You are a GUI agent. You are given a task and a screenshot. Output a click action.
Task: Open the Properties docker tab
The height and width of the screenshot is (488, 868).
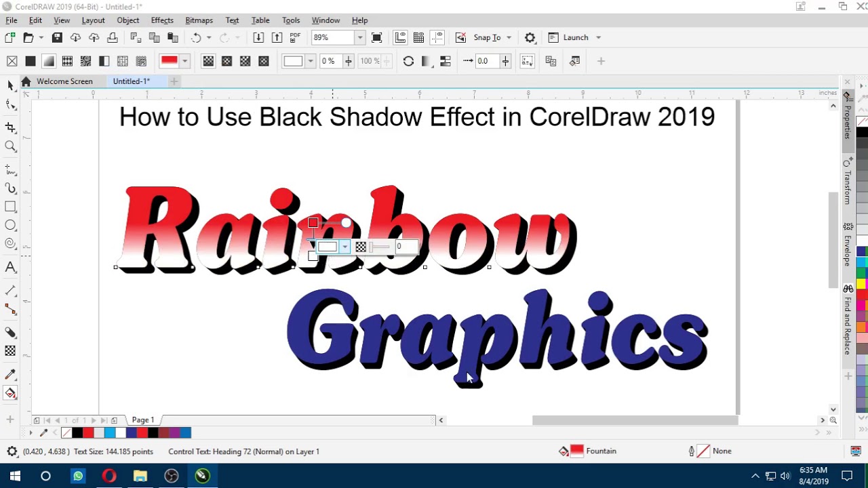pyautogui.click(x=848, y=117)
